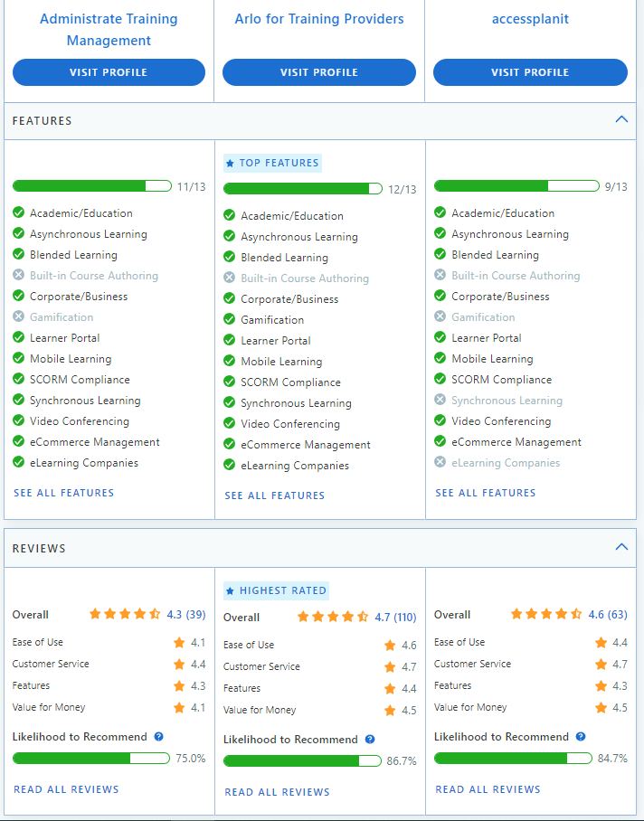Click Corporate/Business text in accessplanit column

pos(500,297)
